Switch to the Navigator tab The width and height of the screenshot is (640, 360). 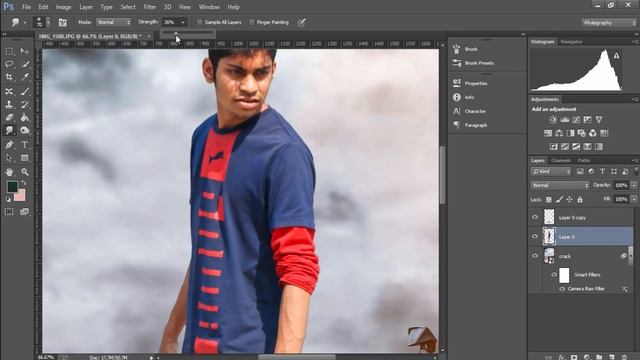(571, 42)
